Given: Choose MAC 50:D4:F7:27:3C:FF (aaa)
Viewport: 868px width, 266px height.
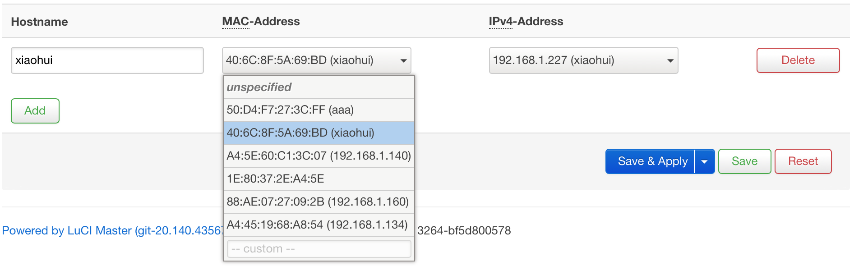Looking at the screenshot, I should click(319, 110).
